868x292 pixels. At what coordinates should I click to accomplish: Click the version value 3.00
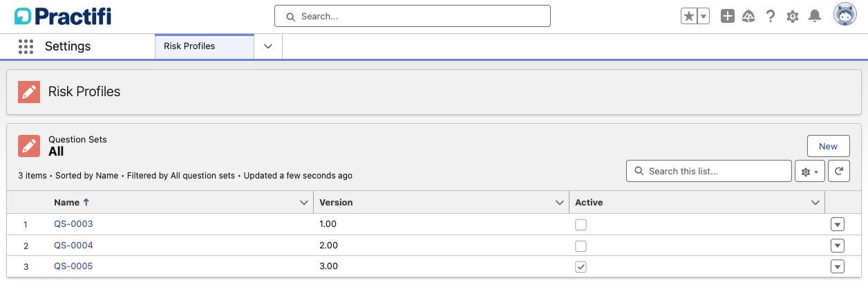pyautogui.click(x=328, y=266)
